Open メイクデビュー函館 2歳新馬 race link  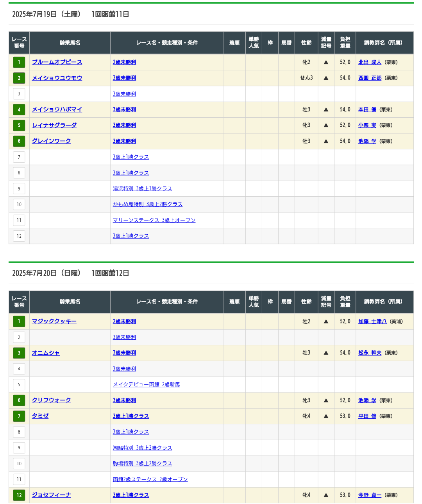(x=147, y=384)
